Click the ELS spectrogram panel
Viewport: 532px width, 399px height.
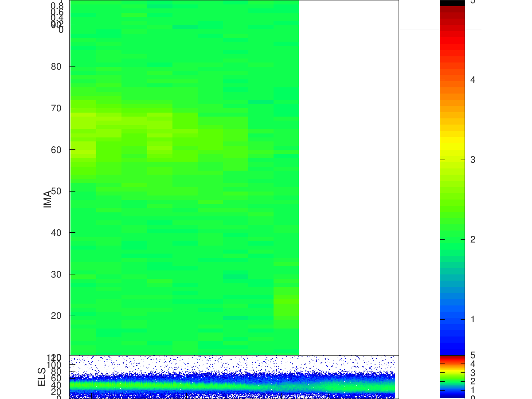tap(234, 377)
